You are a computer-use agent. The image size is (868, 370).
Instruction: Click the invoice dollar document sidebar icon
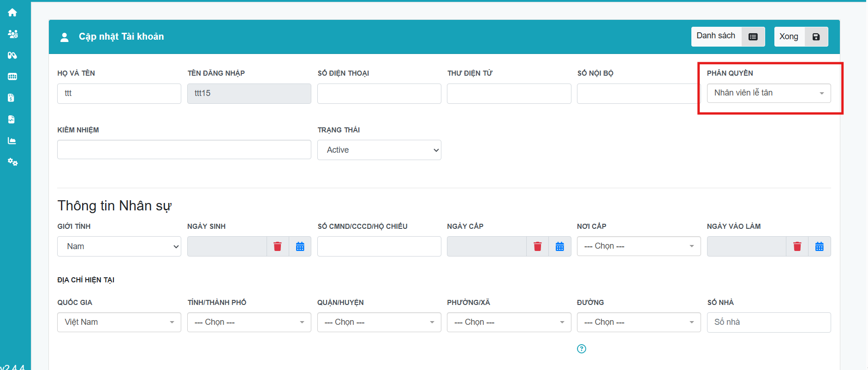pos(12,98)
